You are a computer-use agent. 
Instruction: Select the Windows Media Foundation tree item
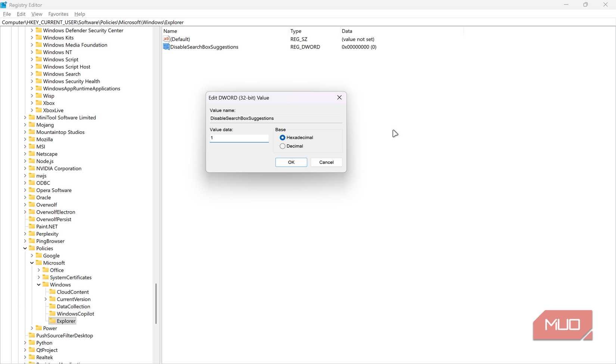pos(75,45)
